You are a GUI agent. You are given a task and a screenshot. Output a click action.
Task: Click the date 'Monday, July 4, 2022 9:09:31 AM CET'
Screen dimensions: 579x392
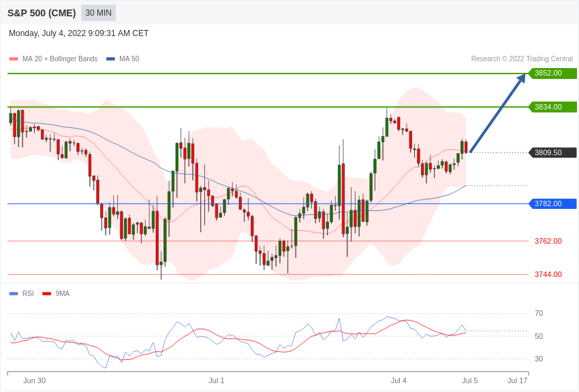pos(78,33)
